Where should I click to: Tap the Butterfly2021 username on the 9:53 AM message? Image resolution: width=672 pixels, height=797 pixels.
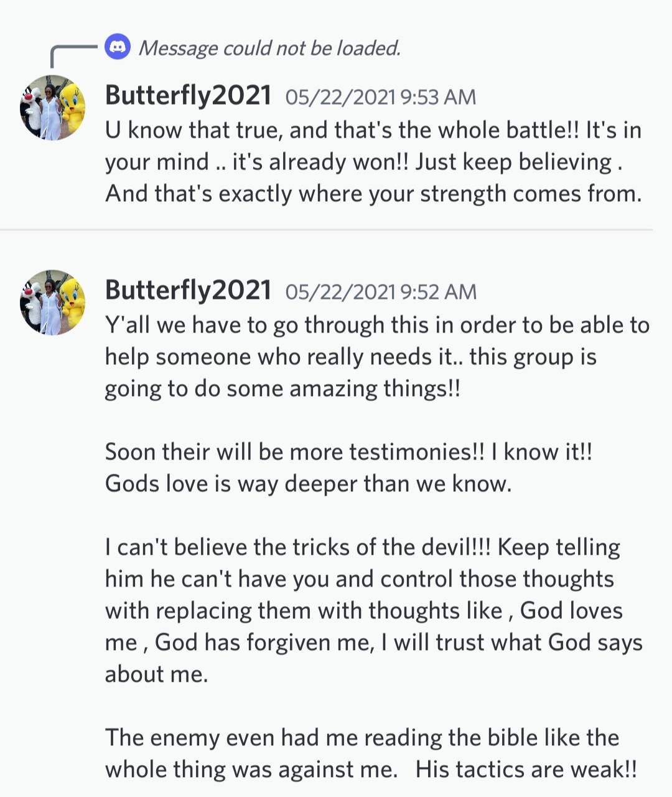pyautogui.click(x=188, y=96)
